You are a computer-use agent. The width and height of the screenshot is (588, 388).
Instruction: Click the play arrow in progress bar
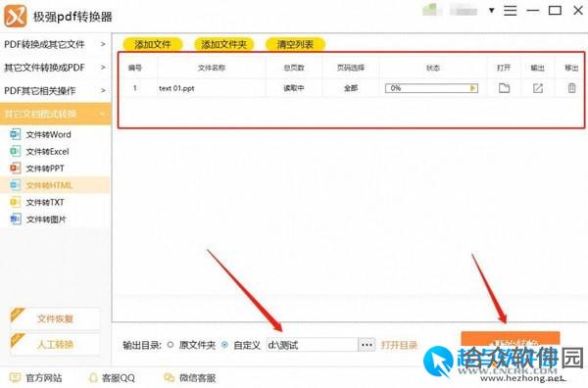[473, 88]
